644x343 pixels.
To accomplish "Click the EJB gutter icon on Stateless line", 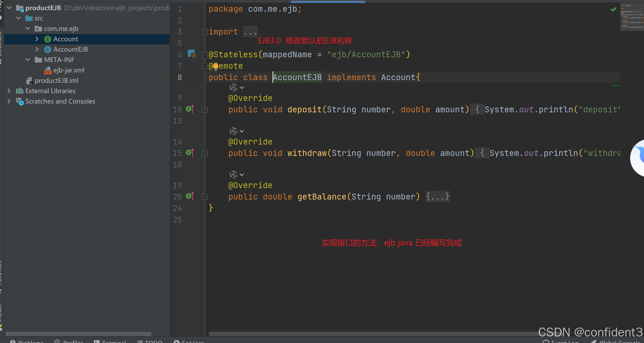I will [x=192, y=54].
